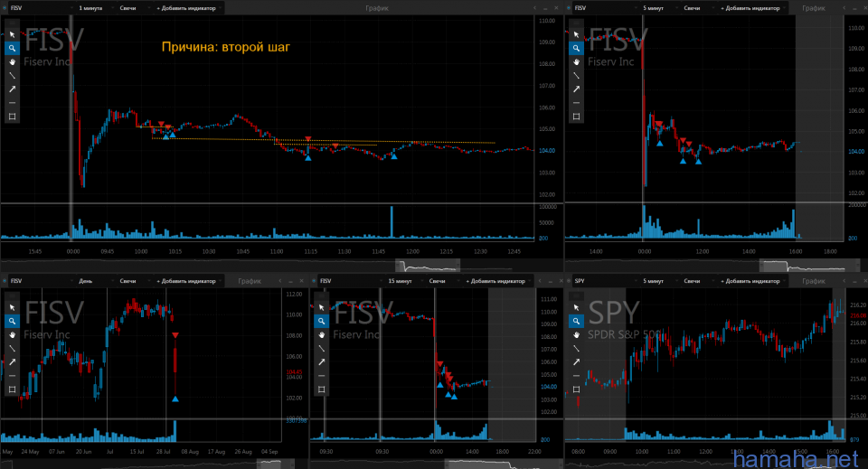The height and width of the screenshot is (469, 868).
Task: Click the 'График' title of the 1-minute chart panel
Action: pyautogui.click(x=377, y=8)
